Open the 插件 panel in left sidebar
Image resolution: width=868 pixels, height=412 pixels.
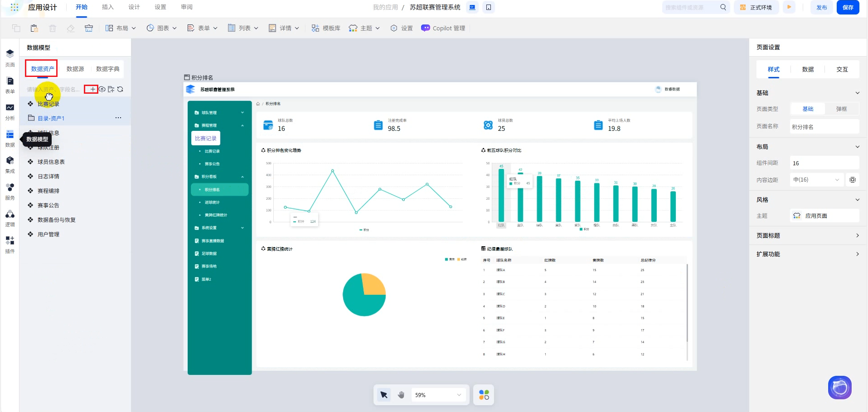[x=10, y=244]
